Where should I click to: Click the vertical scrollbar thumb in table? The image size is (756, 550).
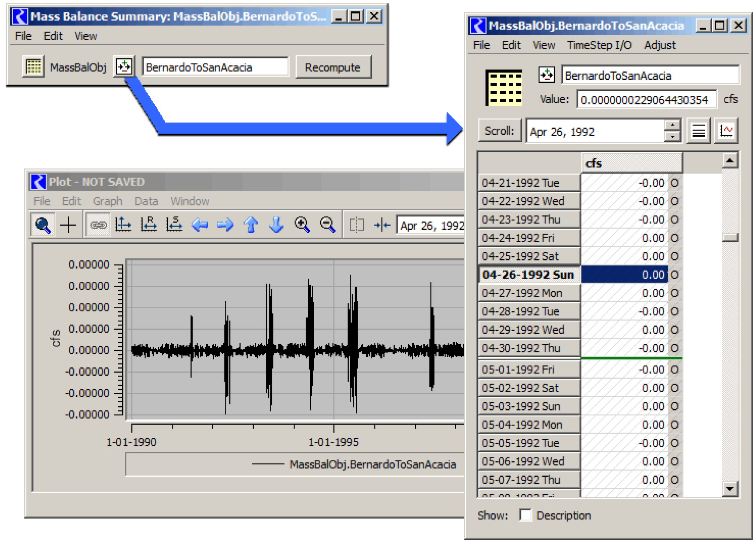[729, 237]
